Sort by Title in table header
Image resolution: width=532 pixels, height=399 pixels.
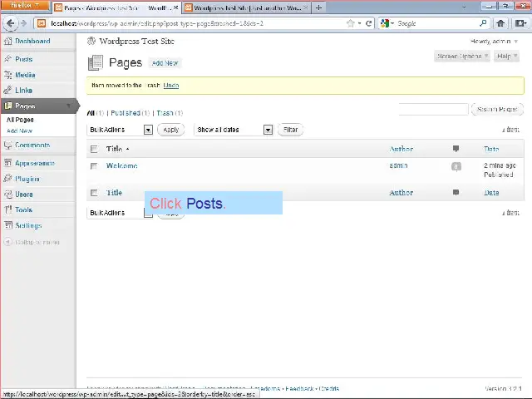tap(115, 149)
